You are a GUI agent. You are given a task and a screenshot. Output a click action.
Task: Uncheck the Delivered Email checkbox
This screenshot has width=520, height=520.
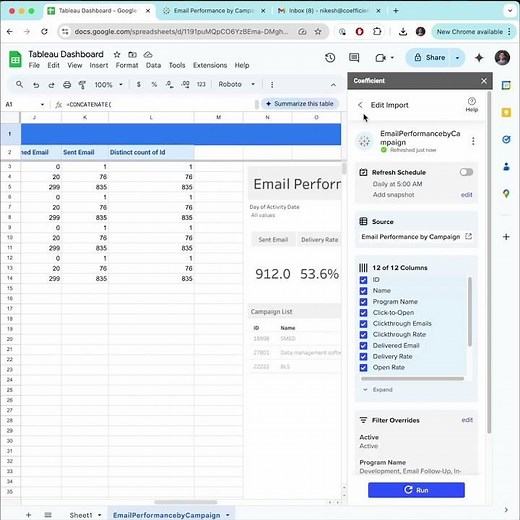click(363, 346)
